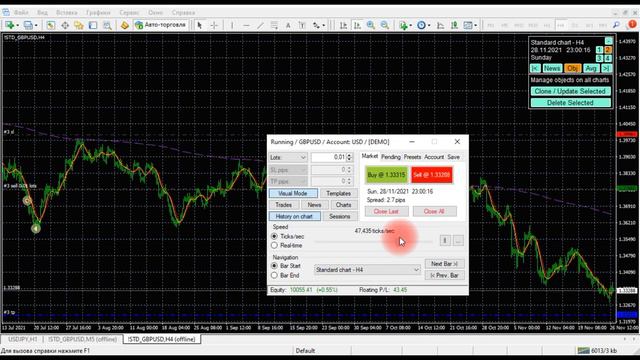Toggle the Market Watch window icon
This screenshot has height=360, width=640.
click(x=51, y=25)
